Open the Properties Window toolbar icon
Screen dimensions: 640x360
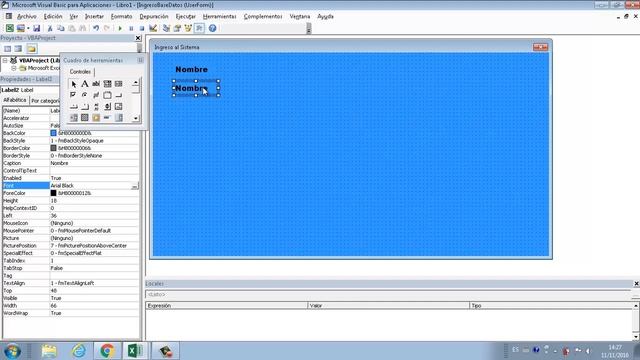(x=177, y=28)
